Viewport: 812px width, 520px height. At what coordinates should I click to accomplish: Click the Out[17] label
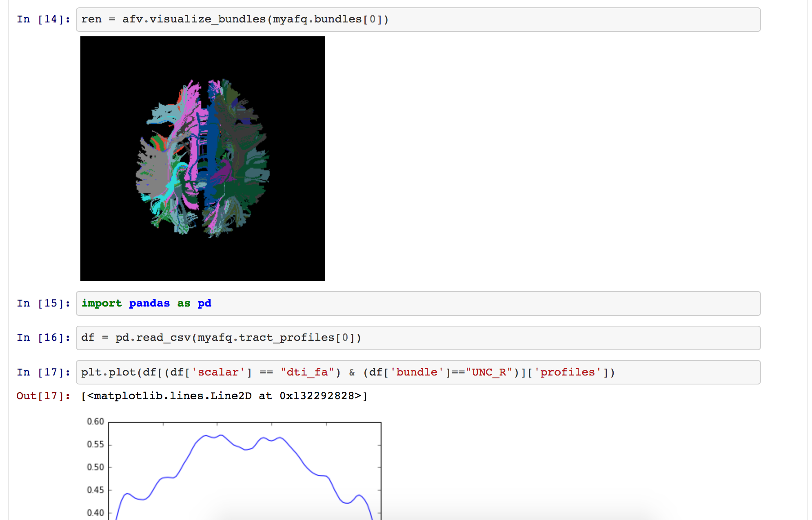click(x=43, y=396)
